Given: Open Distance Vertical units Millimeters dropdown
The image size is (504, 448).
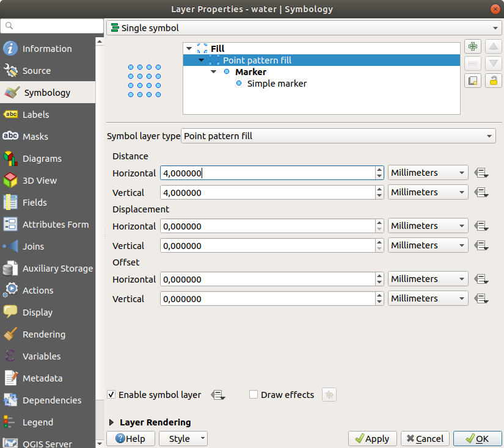Looking at the screenshot, I should [428, 192].
